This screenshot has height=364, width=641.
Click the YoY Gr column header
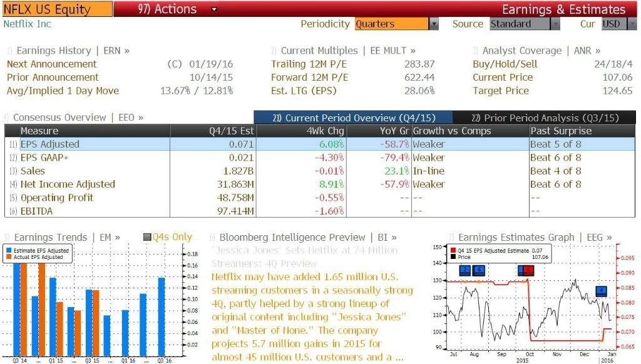point(379,131)
